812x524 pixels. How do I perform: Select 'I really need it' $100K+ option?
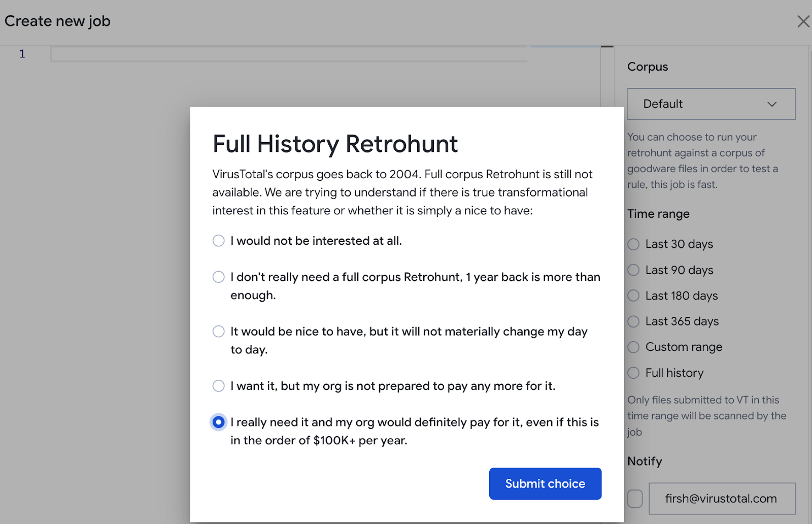tap(218, 422)
